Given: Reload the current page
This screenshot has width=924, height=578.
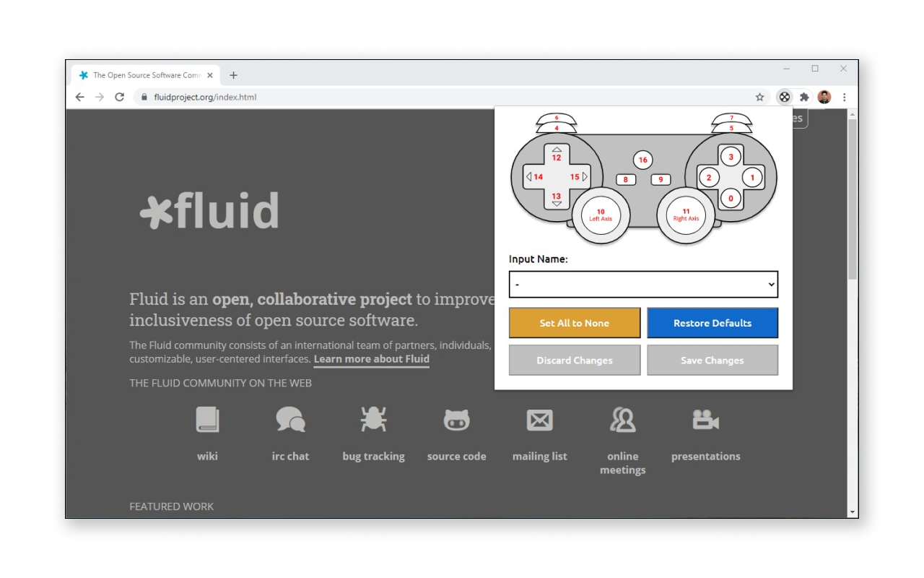Looking at the screenshot, I should click(120, 97).
